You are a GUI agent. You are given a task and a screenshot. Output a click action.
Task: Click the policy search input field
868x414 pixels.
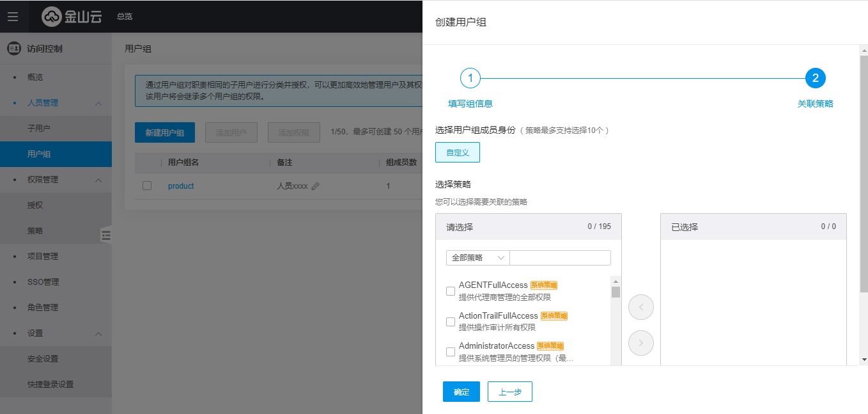(560, 258)
